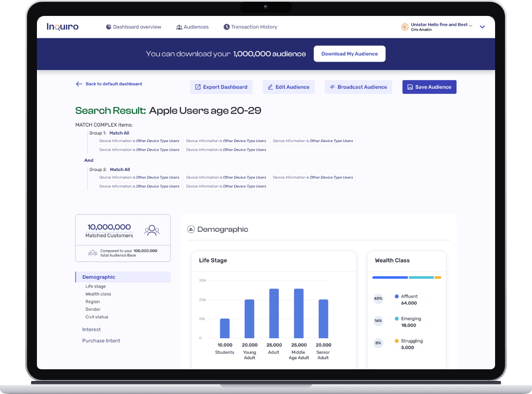
Task: Click the Download My Audience button
Action: pos(349,54)
